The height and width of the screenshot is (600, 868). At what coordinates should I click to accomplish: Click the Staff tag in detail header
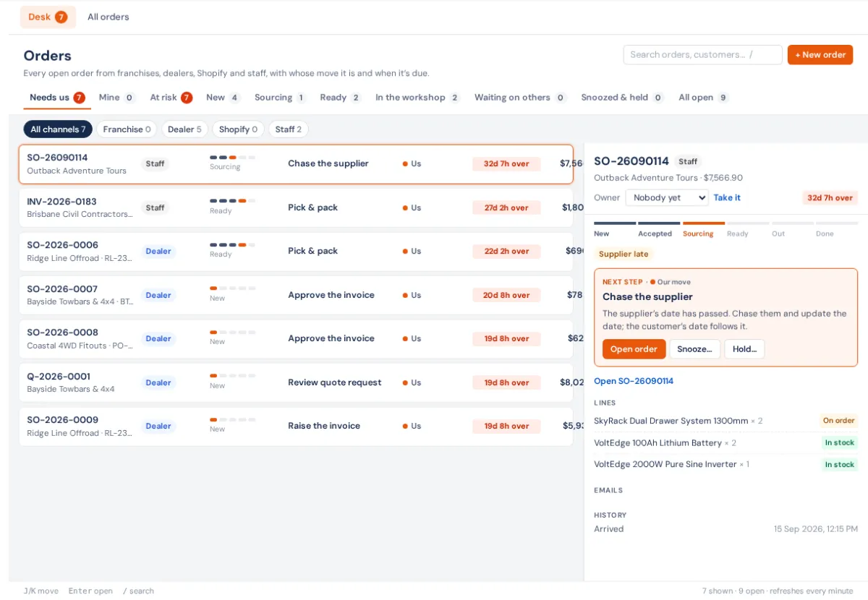(688, 161)
